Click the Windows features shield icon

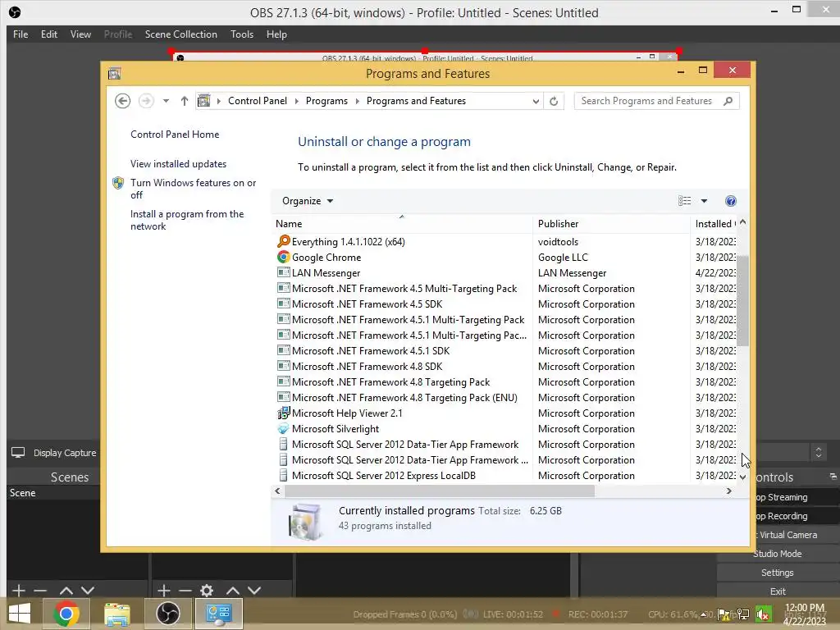click(x=118, y=183)
